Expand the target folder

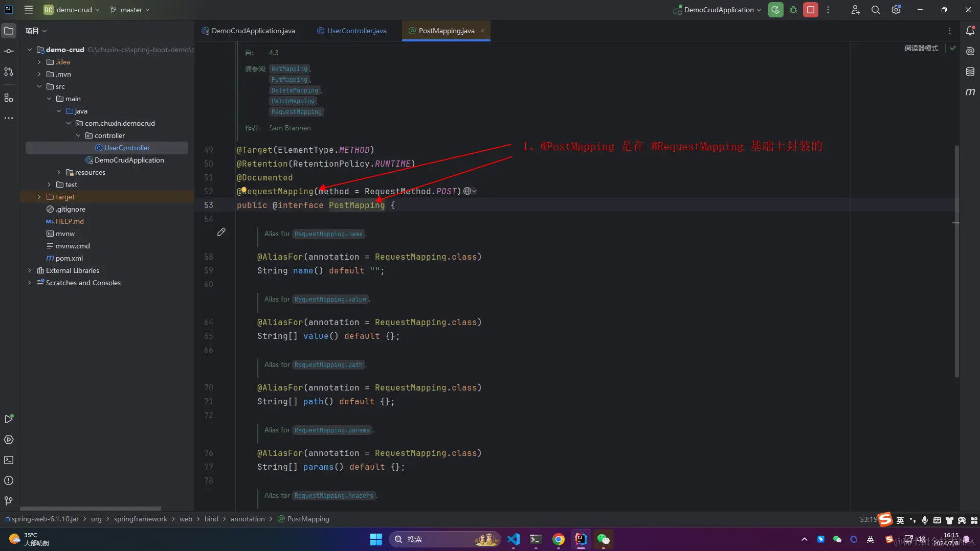coord(39,197)
